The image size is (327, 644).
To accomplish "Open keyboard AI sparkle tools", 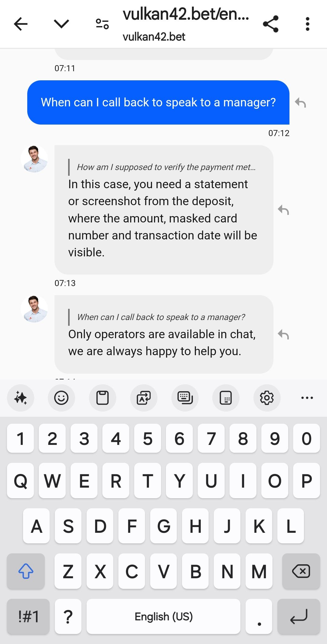I will pos(21,398).
